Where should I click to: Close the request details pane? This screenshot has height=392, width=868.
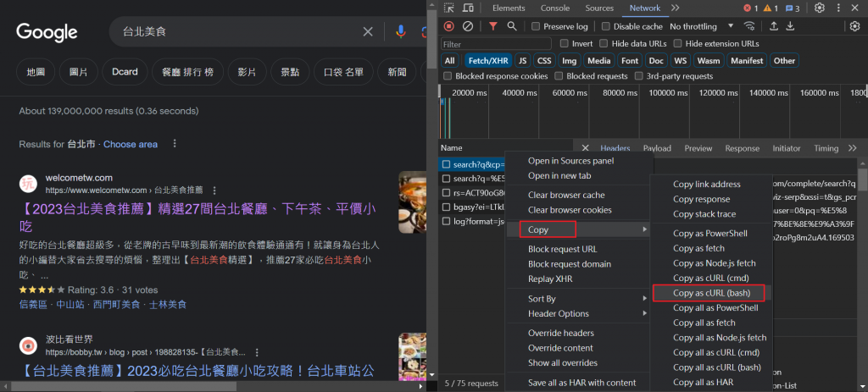[x=585, y=148]
